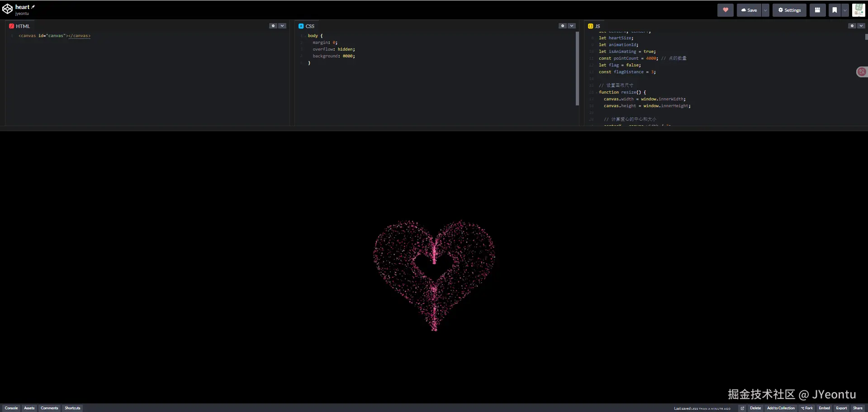The width and height of the screenshot is (868, 412).
Task: Open the Shortcuts panel
Action: click(72, 408)
